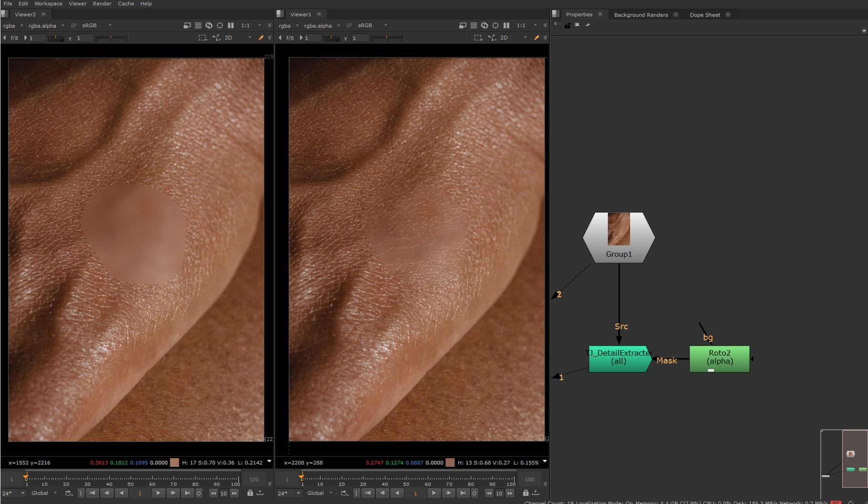This screenshot has height=504, width=868.
Task: Open the Render menu
Action: point(102,4)
